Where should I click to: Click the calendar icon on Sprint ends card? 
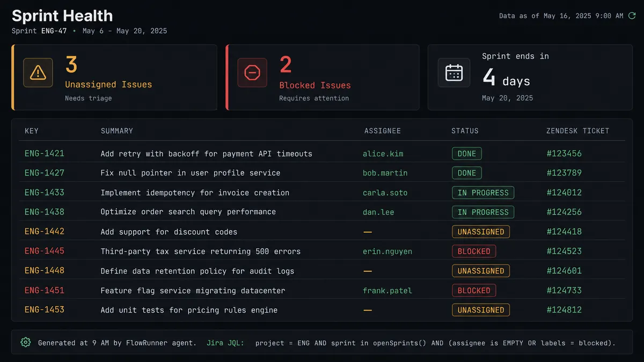tap(454, 72)
